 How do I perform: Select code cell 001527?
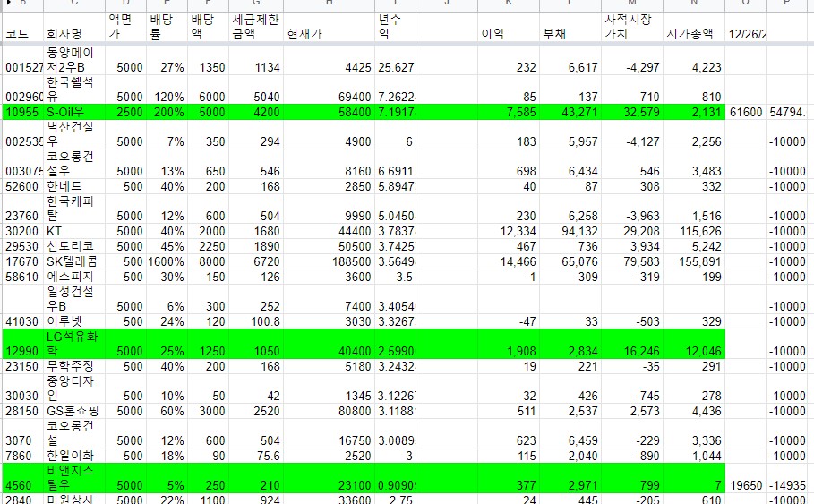pyautogui.click(x=23, y=60)
